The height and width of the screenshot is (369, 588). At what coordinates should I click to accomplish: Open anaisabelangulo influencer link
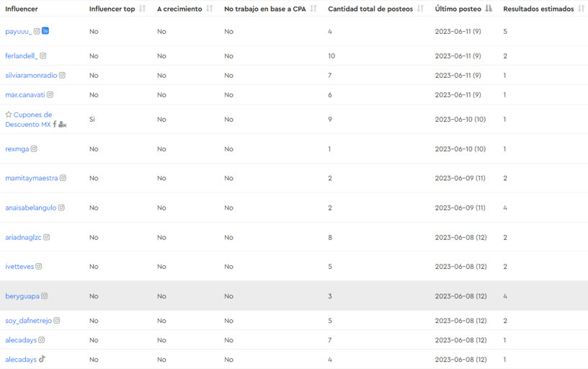pyautogui.click(x=31, y=208)
